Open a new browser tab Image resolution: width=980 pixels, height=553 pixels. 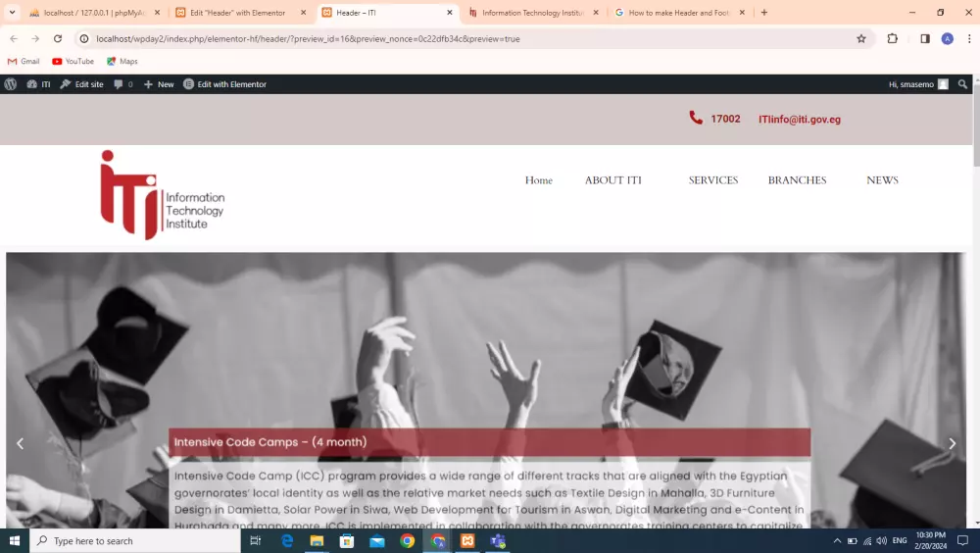click(x=763, y=13)
